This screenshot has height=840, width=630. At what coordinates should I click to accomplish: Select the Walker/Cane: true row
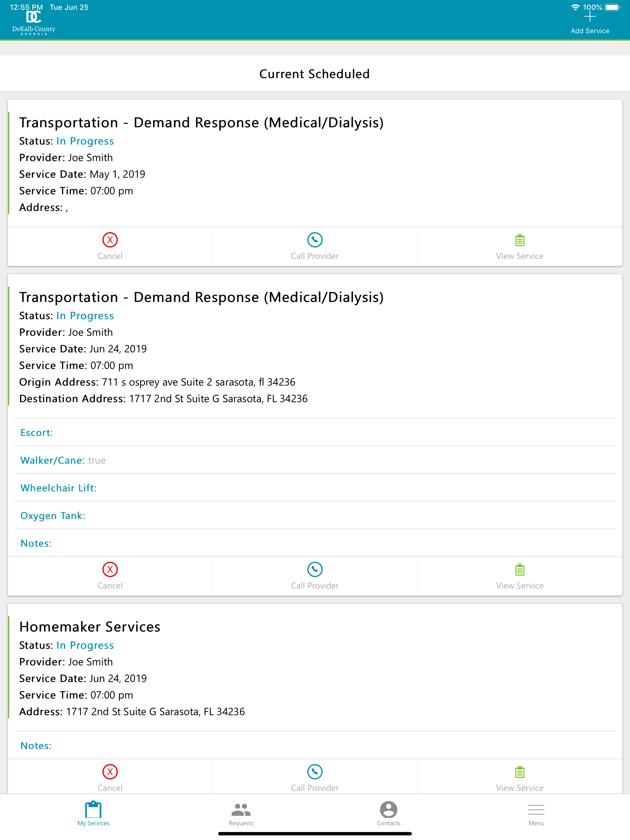pos(315,460)
